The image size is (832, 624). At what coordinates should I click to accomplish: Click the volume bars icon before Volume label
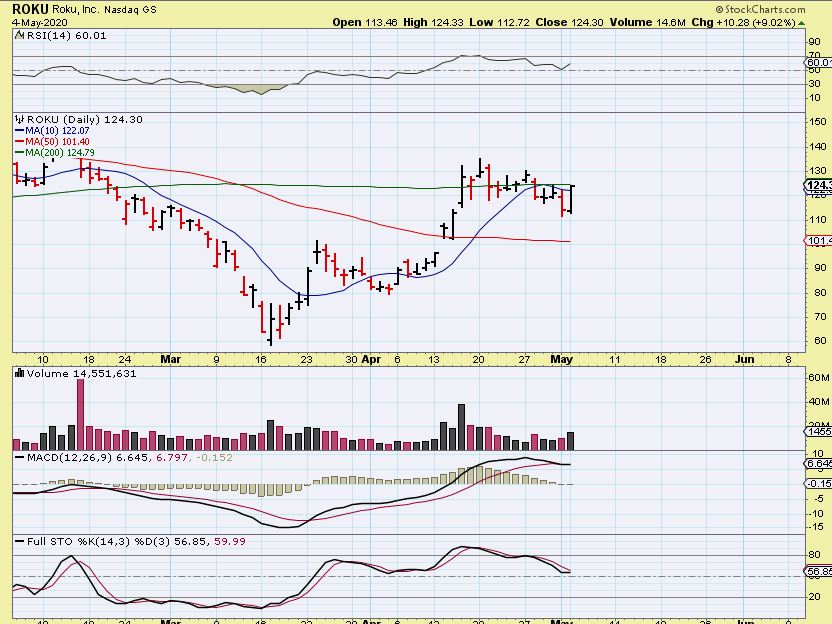pos(20,373)
